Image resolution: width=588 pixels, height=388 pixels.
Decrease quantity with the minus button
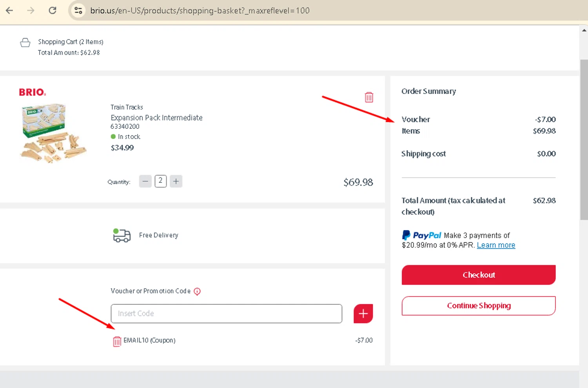tap(145, 181)
